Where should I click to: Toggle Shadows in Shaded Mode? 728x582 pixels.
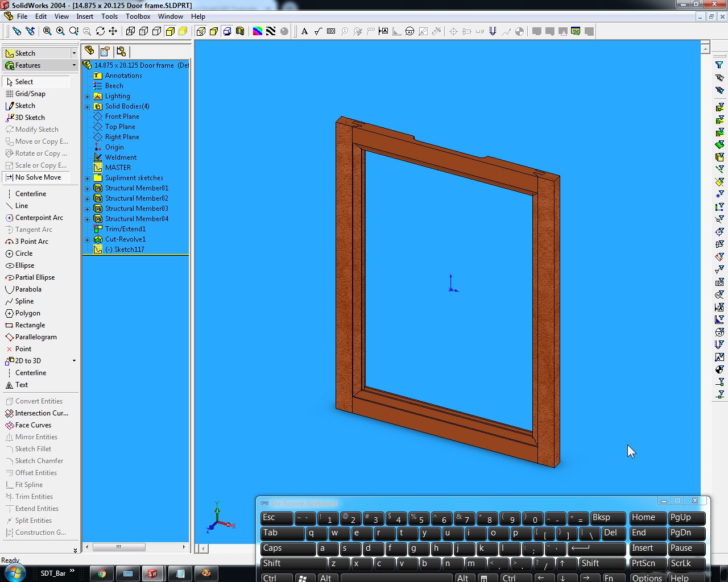pyautogui.click(x=227, y=31)
